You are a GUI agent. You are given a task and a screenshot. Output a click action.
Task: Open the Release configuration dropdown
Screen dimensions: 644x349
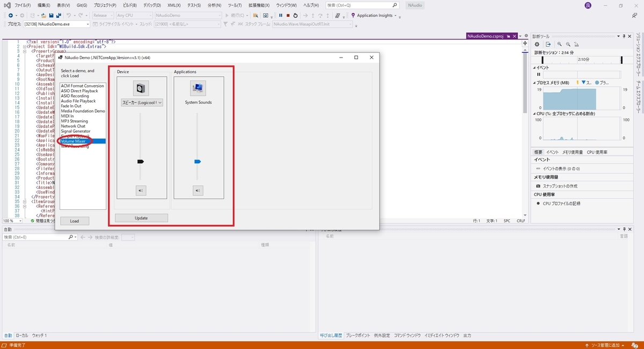click(103, 16)
